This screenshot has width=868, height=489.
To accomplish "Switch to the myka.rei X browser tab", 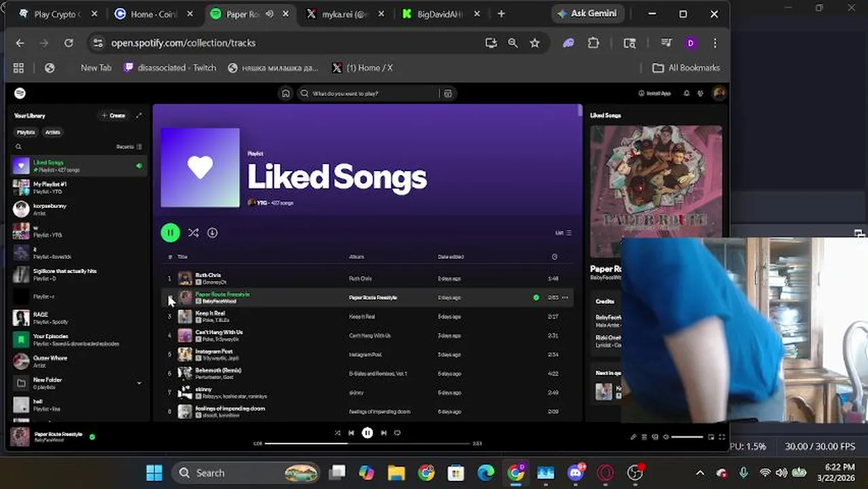I will point(346,14).
